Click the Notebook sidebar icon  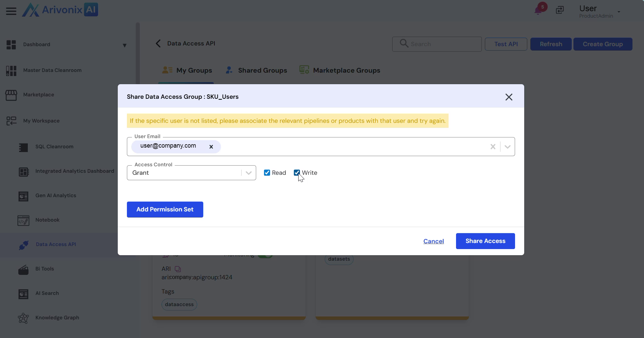pos(23,221)
